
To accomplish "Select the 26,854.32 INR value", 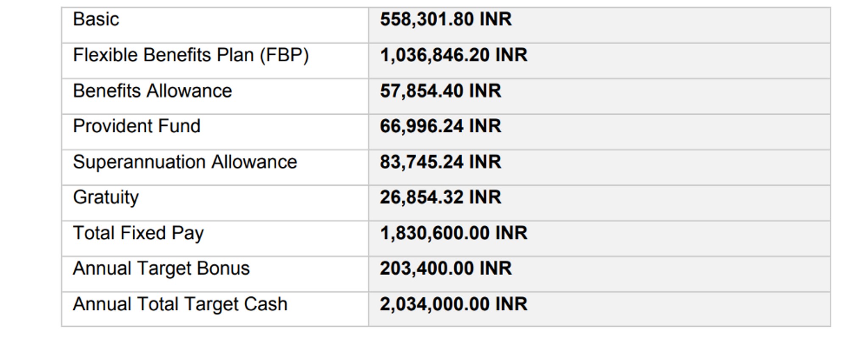I will [441, 197].
